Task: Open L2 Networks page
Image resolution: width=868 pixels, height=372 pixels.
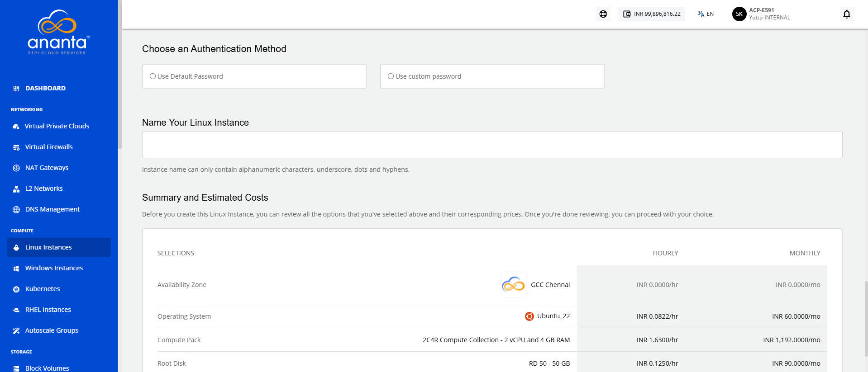Action: (44, 188)
